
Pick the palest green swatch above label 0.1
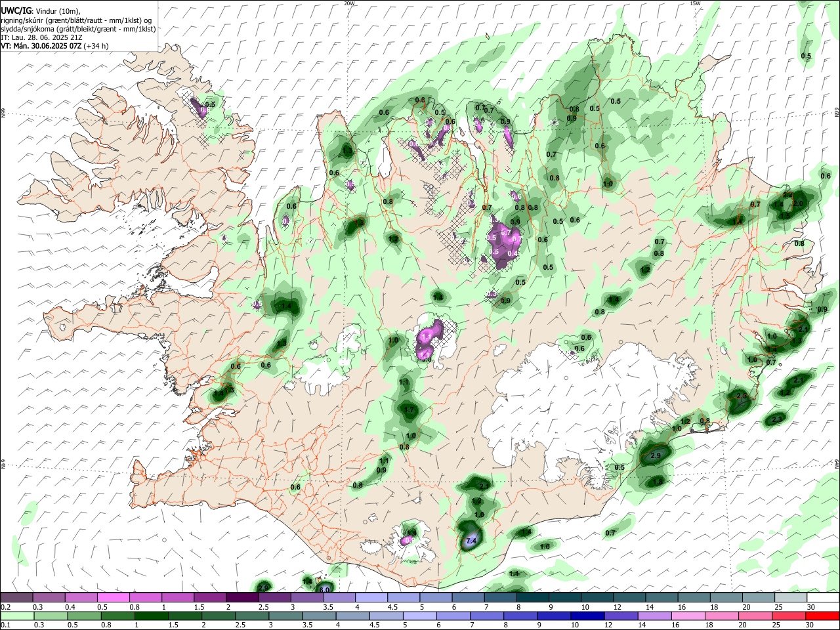tap(16, 616)
